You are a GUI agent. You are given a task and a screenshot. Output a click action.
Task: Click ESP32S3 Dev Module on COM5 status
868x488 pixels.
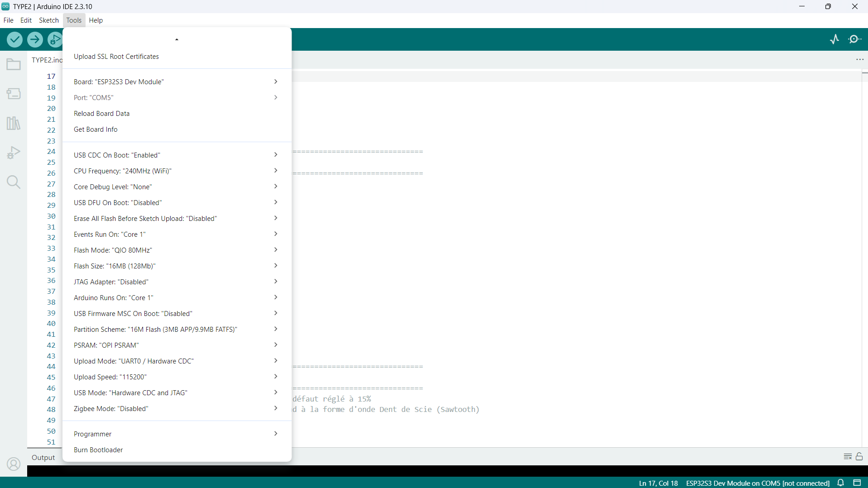[758, 483]
